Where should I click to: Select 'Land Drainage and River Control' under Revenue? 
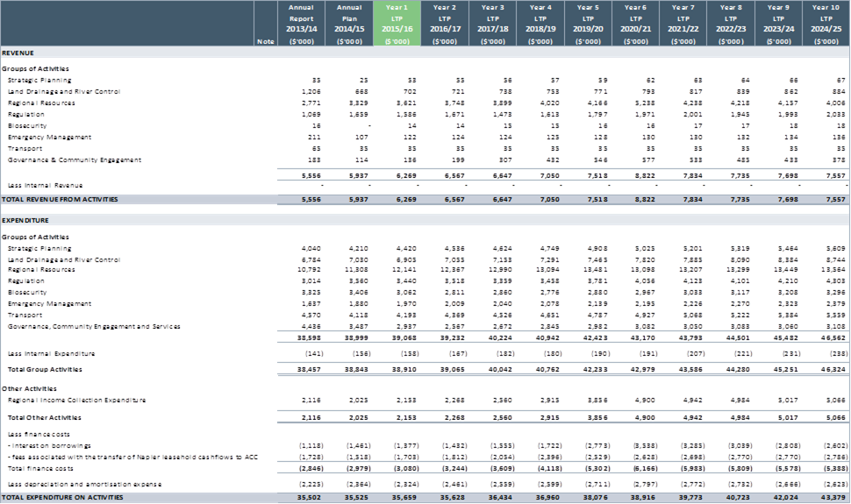click(x=64, y=92)
